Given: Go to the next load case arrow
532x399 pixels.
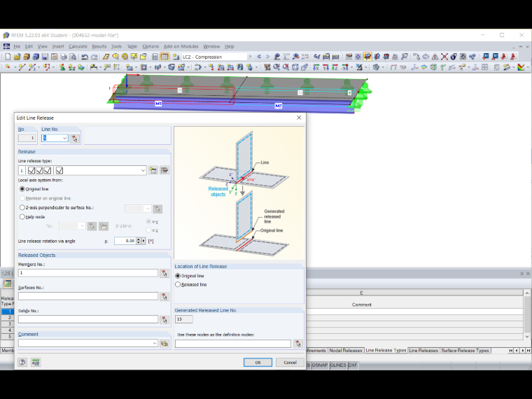Looking at the screenshot, I should point(267,57).
